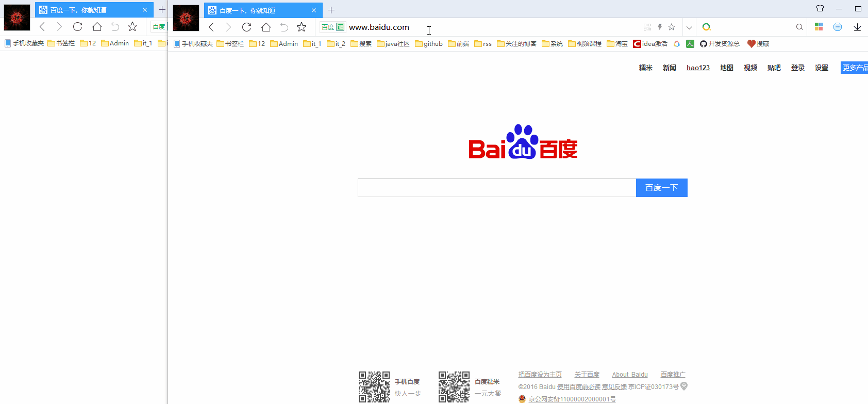Click the 更多产品 blue button
Viewport: 868px width, 404px height.
point(854,68)
